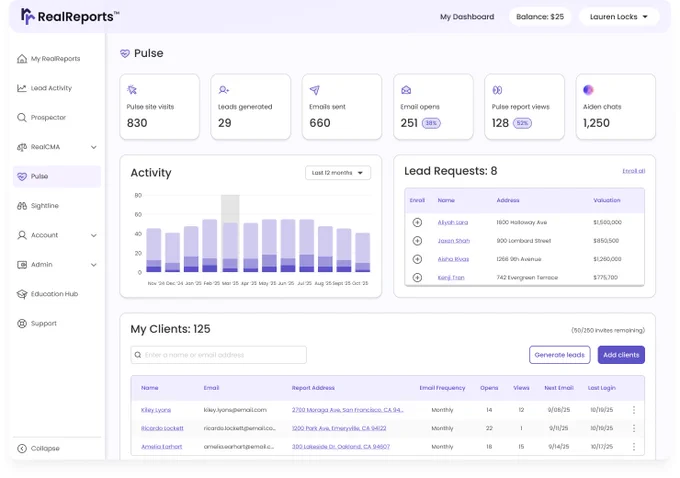Open 1200 Park Ave Emeryville address link
This screenshot has height=478, width=680.
[x=339, y=429]
